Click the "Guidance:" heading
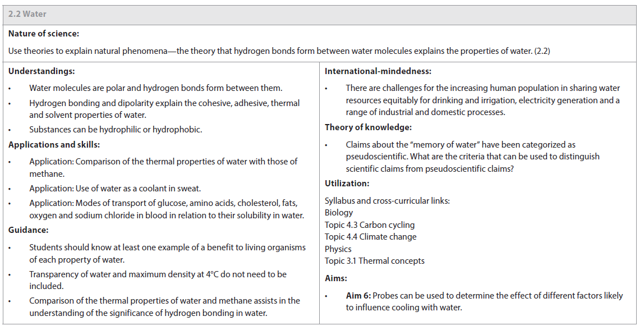This screenshot has height=330, width=644. coord(28,230)
